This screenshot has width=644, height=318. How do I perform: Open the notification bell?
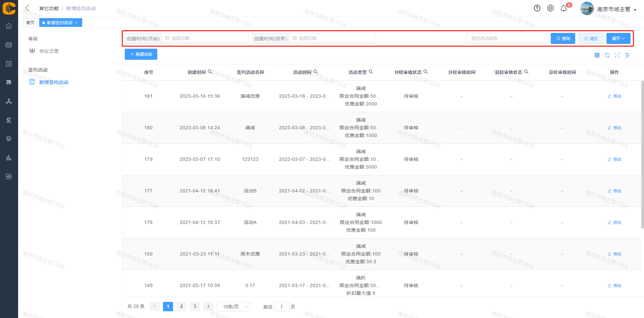point(564,8)
